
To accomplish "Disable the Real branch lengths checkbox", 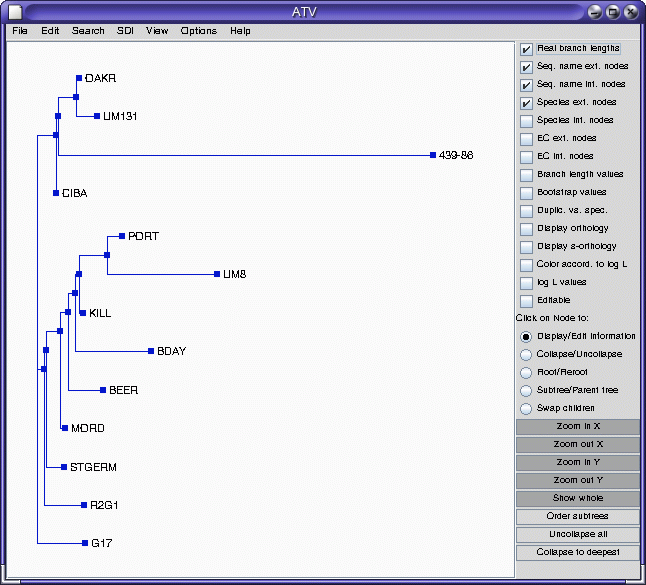I will (526, 48).
